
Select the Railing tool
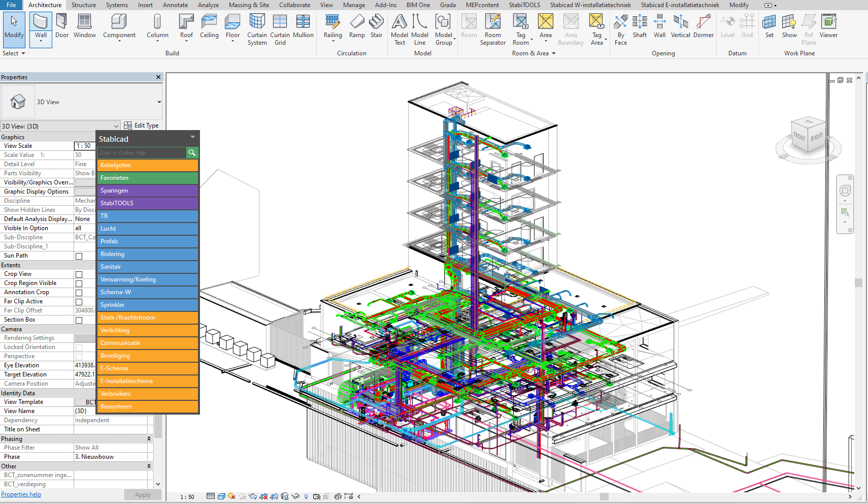point(332,26)
